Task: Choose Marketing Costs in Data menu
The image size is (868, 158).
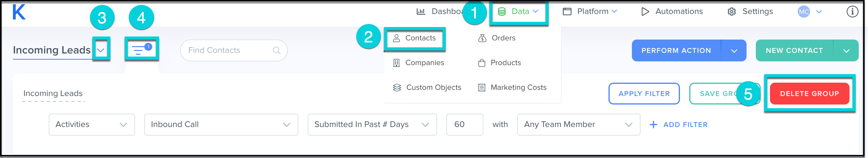Action: tap(518, 87)
